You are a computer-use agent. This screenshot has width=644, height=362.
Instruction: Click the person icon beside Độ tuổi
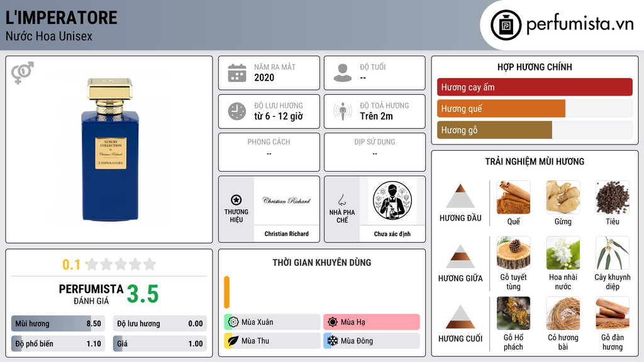pyautogui.click(x=343, y=73)
